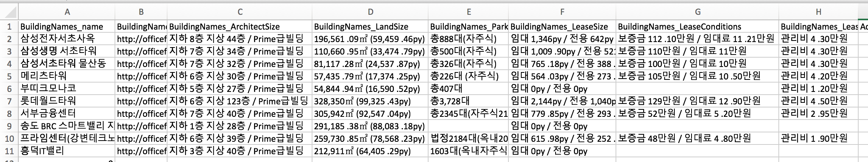The height and width of the screenshot is (162, 868).
Task: Click parking cell 총407대
Action: pyautogui.click(x=469, y=89)
